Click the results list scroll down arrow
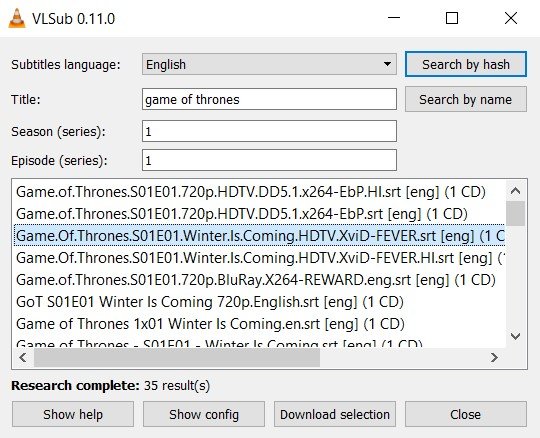 (x=515, y=336)
